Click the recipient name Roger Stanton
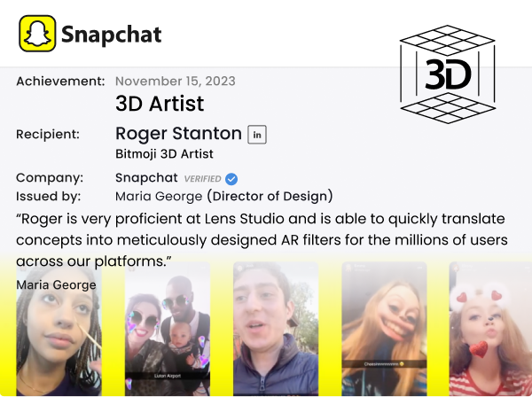The width and height of the screenshot is (532, 397). [x=178, y=133]
